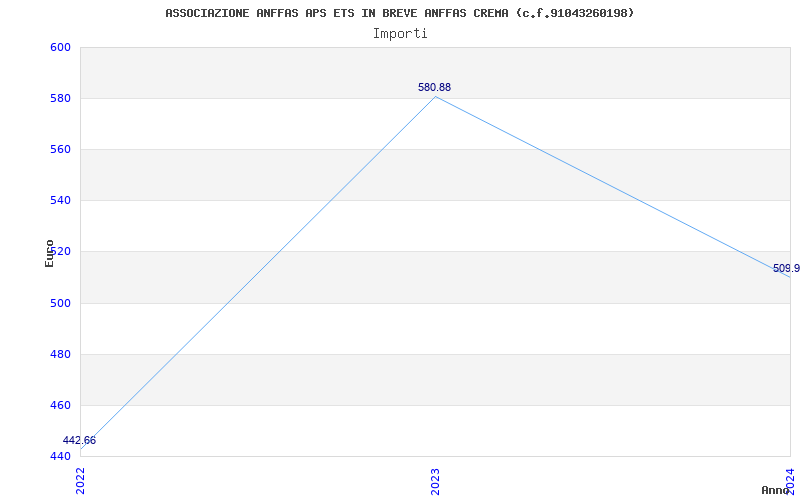The image size is (800, 500).
Task: Click the 580 y-axis tick label
Action: pos(60,98)
